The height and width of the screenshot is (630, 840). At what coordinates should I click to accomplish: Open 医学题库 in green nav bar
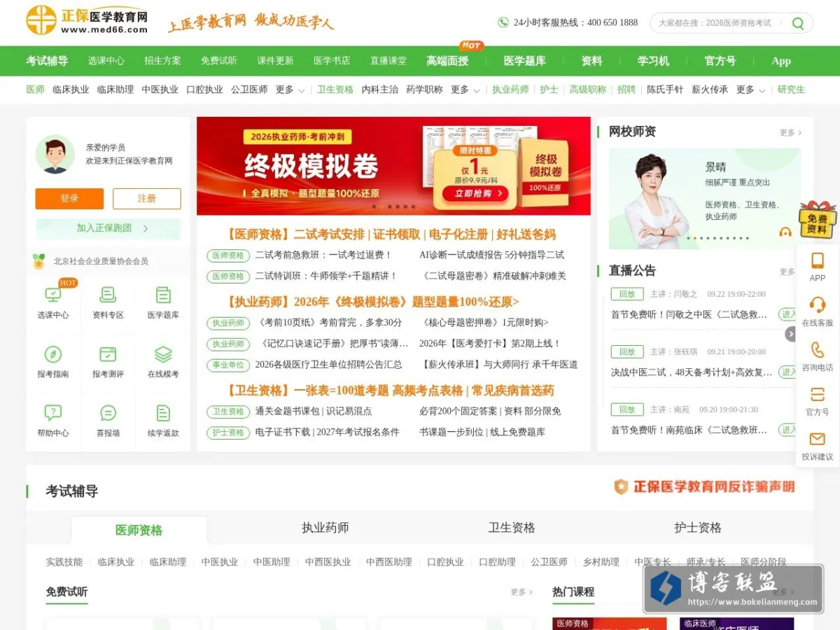(525, 61)
